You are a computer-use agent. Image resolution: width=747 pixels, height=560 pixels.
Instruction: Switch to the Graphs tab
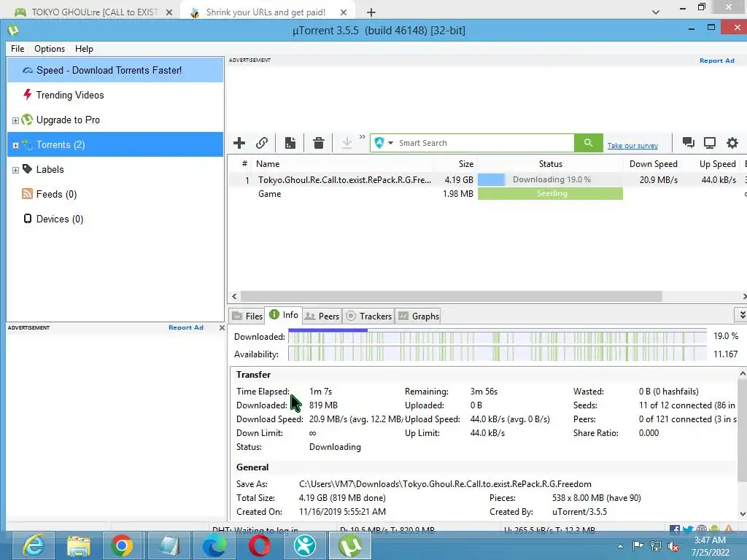coord(419,316)
